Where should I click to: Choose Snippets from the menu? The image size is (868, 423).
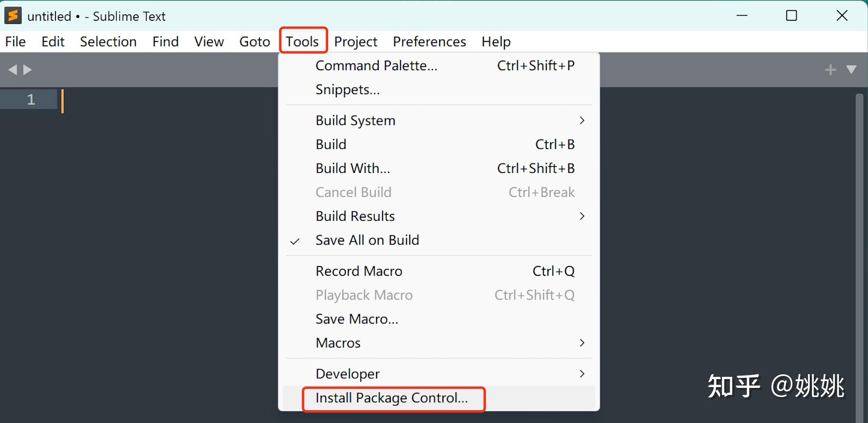347,89
